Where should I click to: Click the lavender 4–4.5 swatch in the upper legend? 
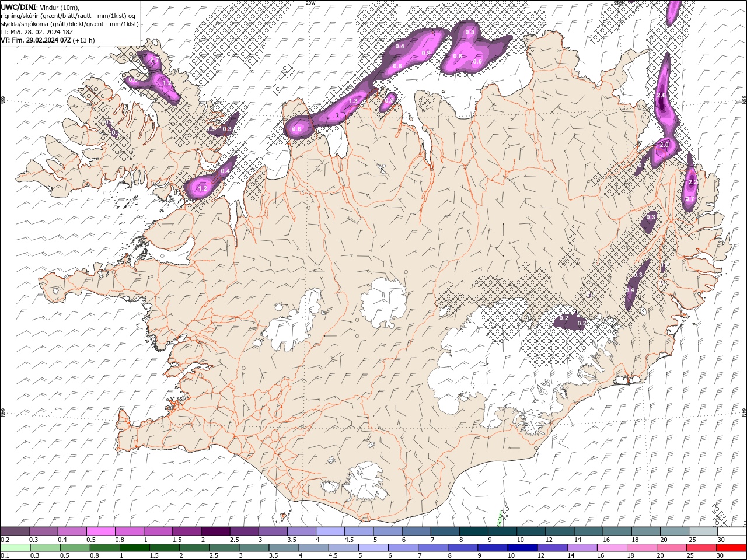tap(330, 531)
